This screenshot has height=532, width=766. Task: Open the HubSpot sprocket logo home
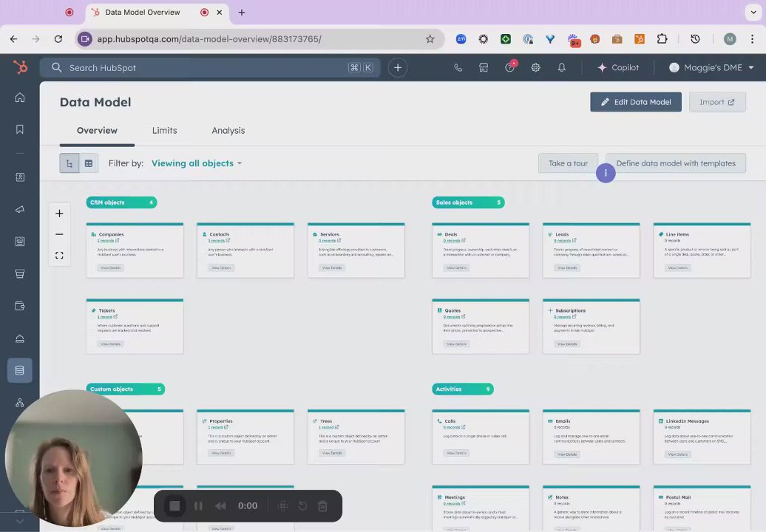pyautogui.click(x=20, y=66)
